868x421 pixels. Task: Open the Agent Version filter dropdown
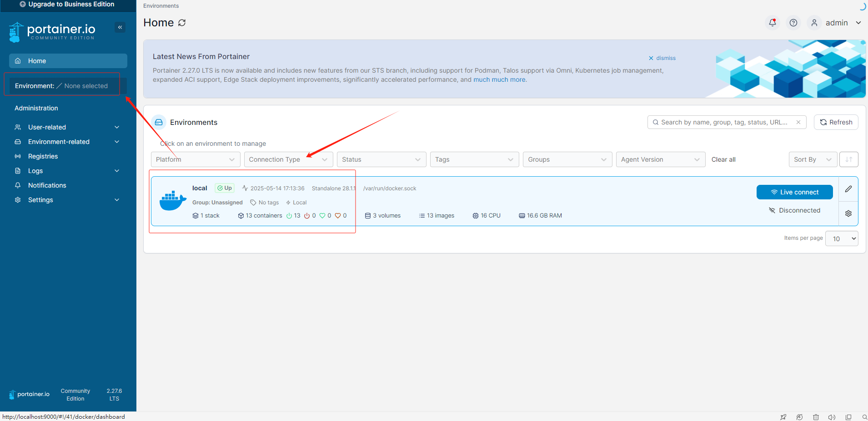[x=661, y=159]
